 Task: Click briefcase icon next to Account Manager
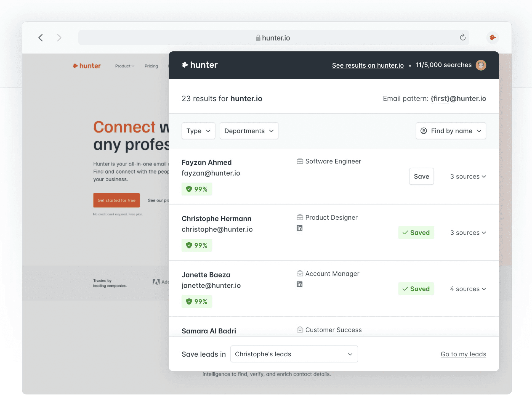tap(300, 274)
